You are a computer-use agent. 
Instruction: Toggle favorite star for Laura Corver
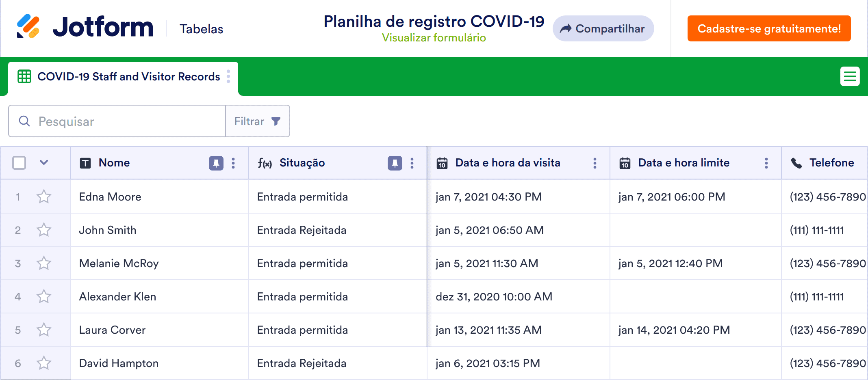point(44,330)
